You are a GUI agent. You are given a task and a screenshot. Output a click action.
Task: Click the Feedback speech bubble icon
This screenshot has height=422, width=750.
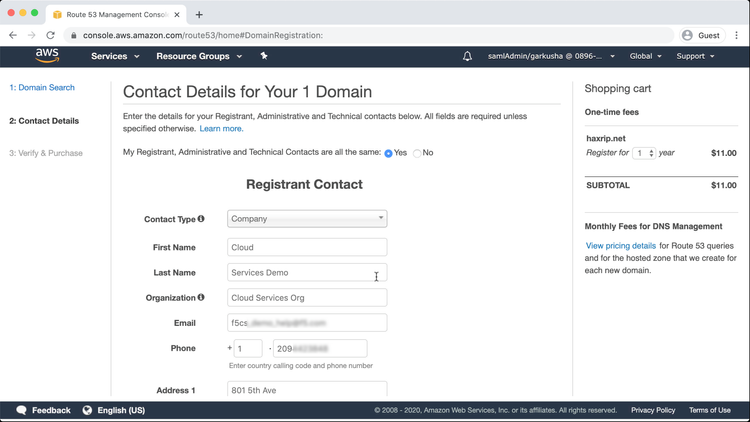click(x=21, y=410)
